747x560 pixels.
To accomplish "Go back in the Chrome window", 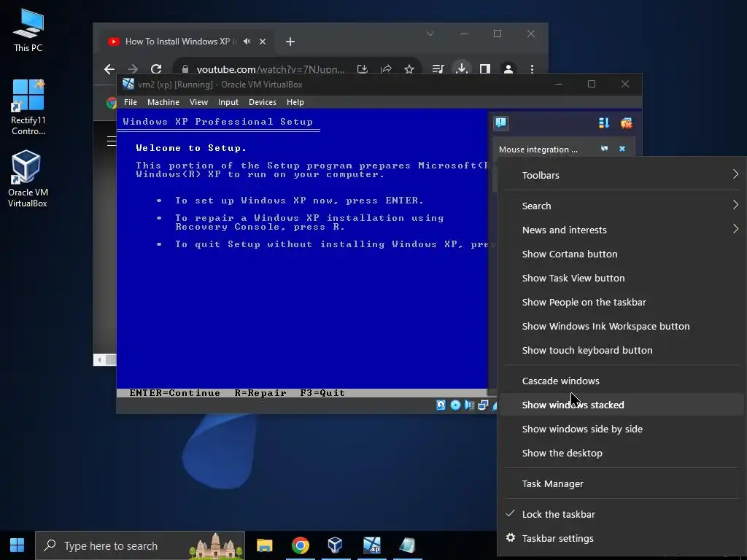I will [x=109, y=69].
